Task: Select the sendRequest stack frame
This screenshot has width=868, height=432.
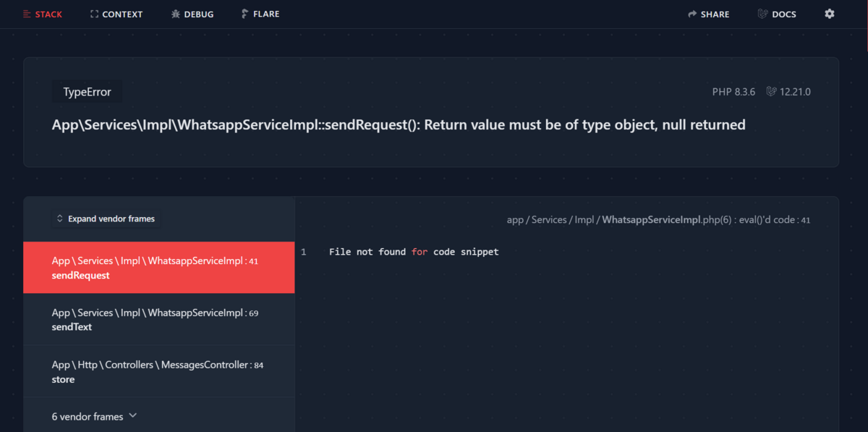Action: coord(159,268)
